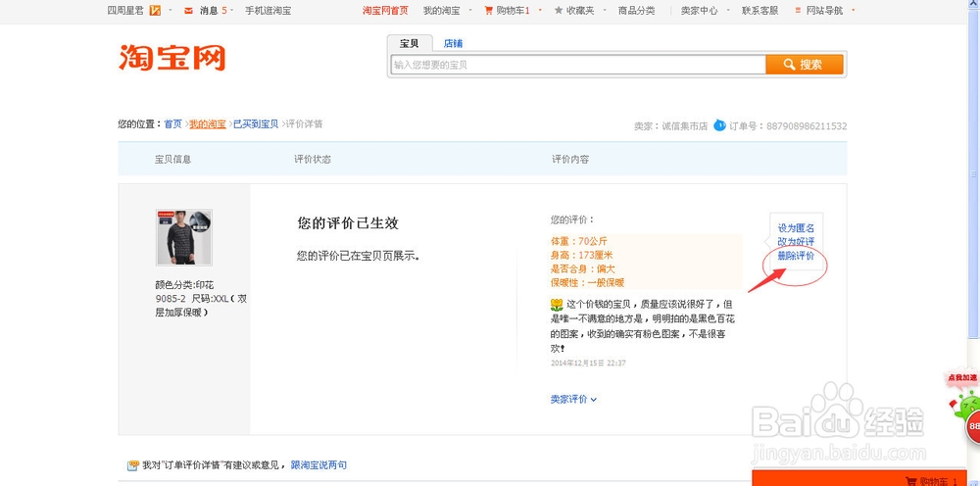This screenshot has width=980, height=486.
Task: Click 跟淘宝说两句 link
Action: [x=318, y=464]
